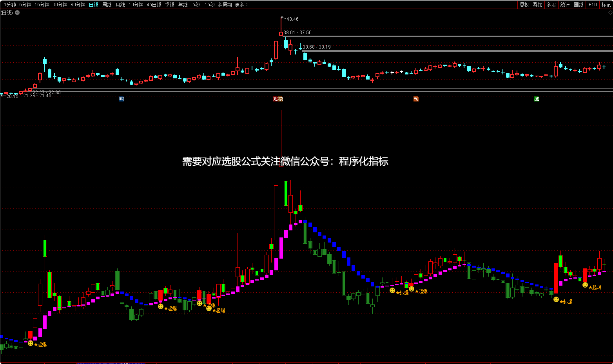Click the 38.01 - 37.50 gap level line

click(x=431, y=36)
